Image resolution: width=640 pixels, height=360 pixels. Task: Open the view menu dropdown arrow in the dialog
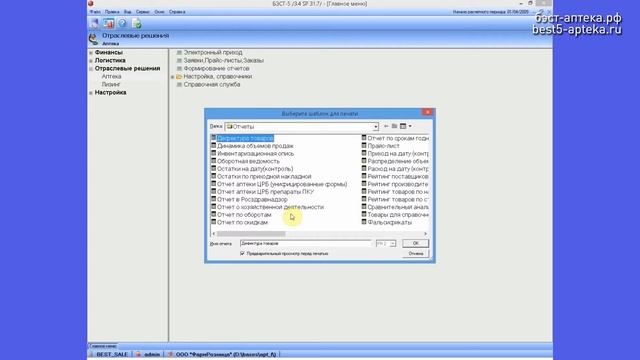pos(410,126)
